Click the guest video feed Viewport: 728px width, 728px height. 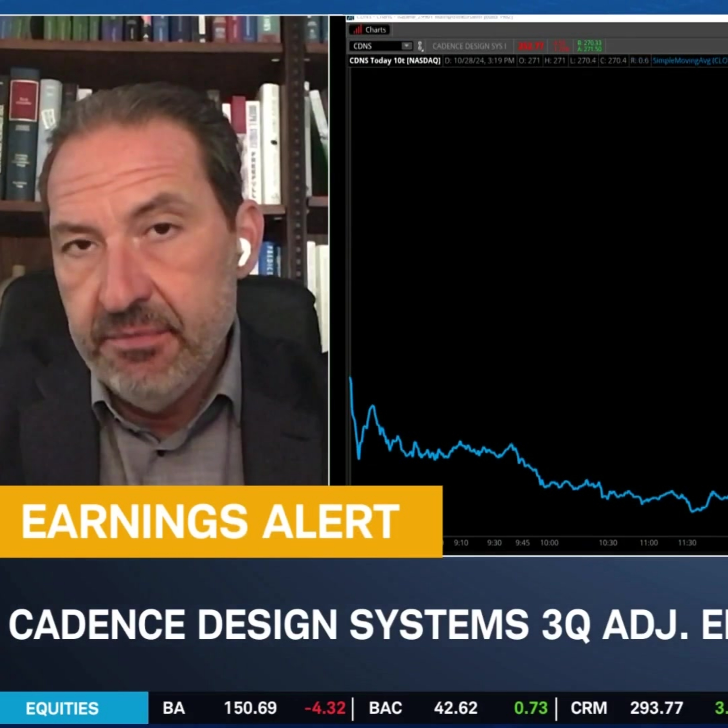pos(164,251)
